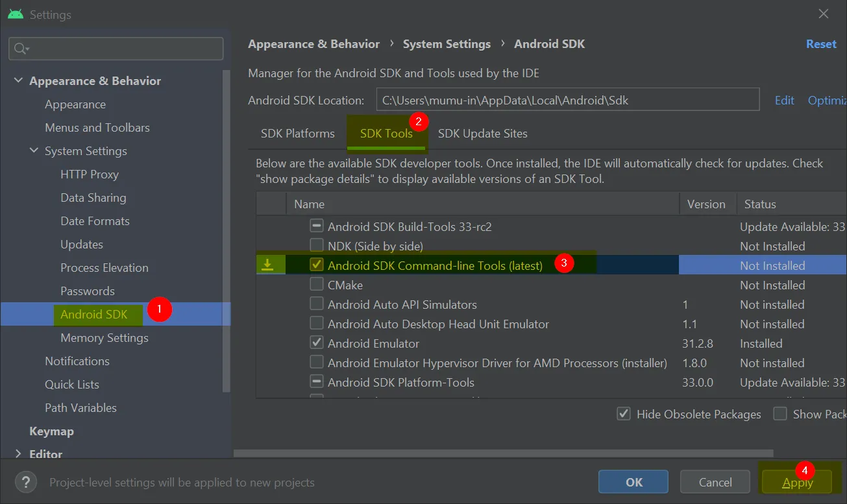This screenshot has width=847, height=504.
Task: Open Menus and Toolbars settings
Action: click(97, 128)
